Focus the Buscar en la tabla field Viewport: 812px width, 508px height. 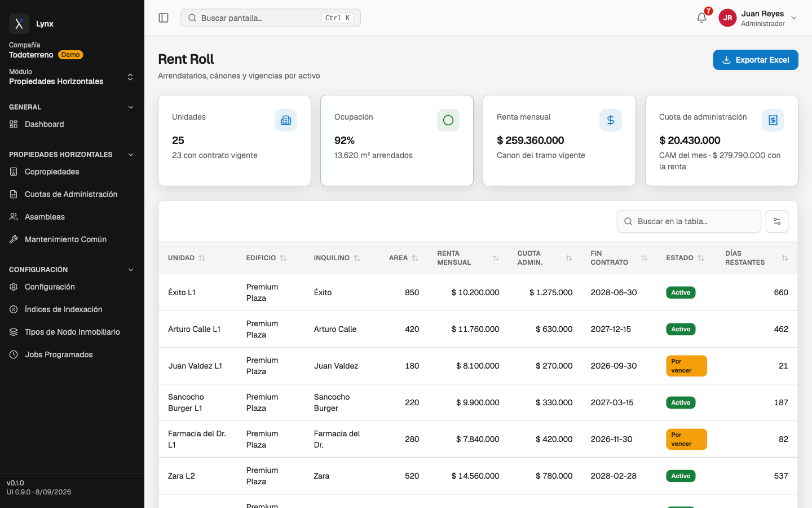pyautogui.click(x=689, y=221)
